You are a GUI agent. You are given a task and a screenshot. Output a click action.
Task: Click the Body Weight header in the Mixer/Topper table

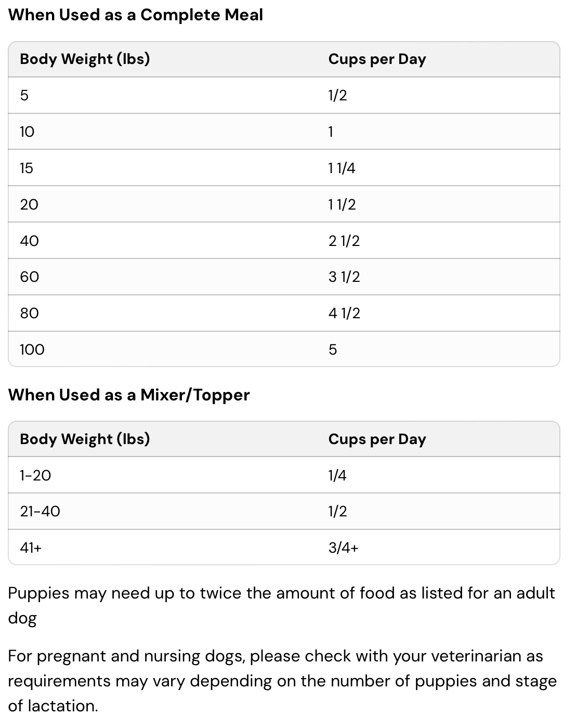click(x=85, y=439)
